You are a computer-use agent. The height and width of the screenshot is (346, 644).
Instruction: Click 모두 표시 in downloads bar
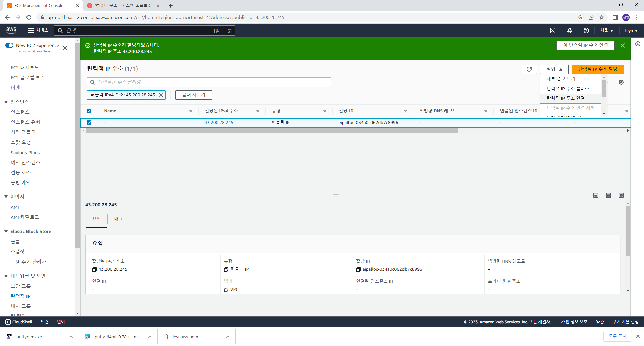618,336
